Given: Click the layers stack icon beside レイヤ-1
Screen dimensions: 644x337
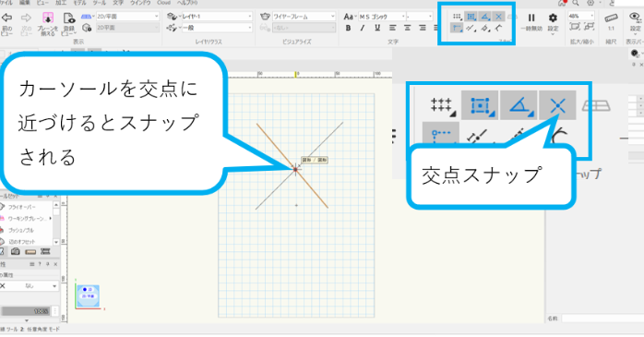Looking at the screenshot, I should click(x=173, y=17).
